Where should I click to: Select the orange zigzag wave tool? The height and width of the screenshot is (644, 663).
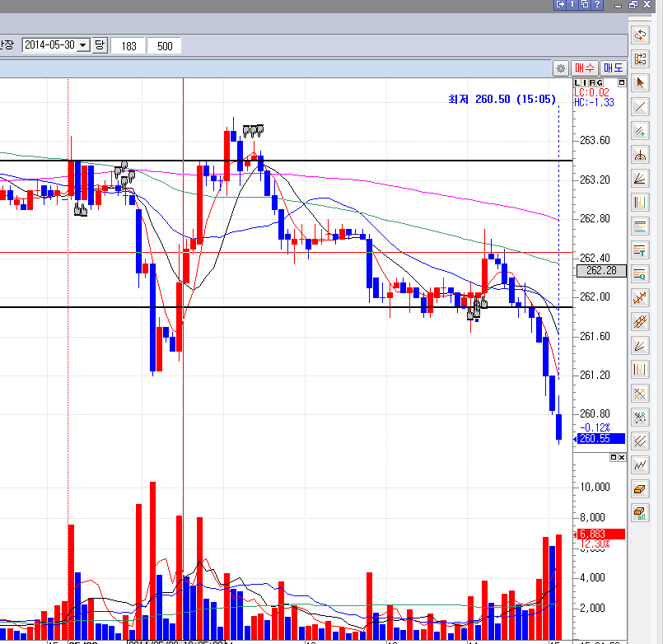tap(640, 298)
